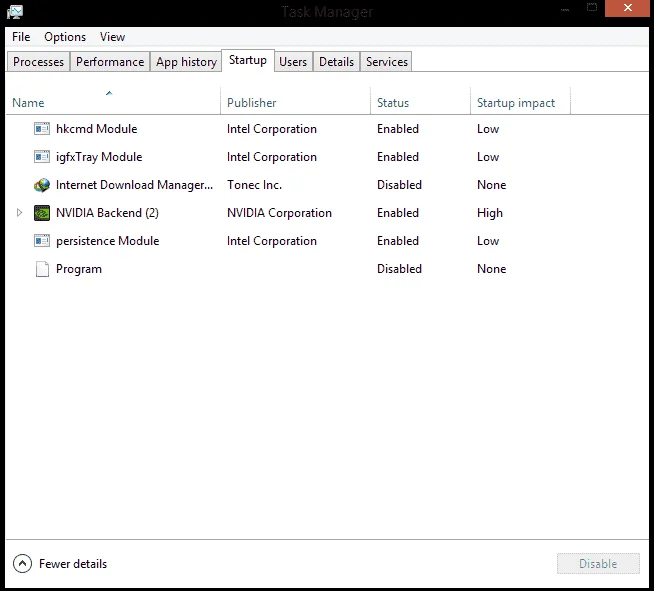Click Enabled status of NVIDIA Backend row
The height and width of the screenshot is (591, 654).
398,213
